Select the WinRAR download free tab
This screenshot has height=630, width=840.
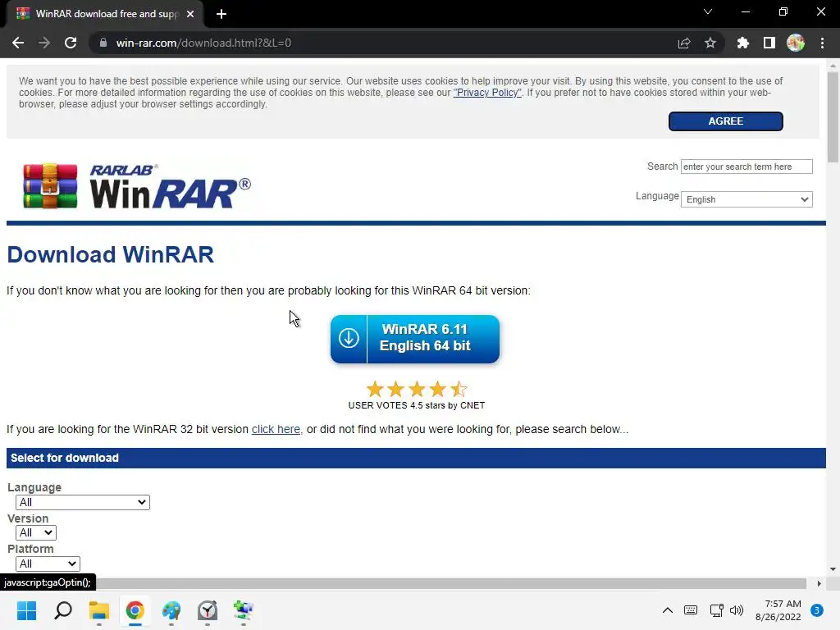coord(105,14)
